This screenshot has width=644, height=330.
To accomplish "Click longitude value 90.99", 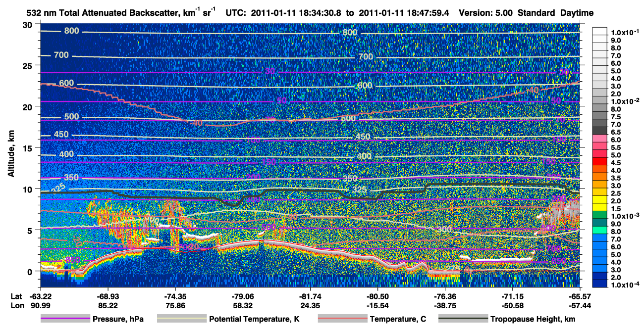I will 41,305.
